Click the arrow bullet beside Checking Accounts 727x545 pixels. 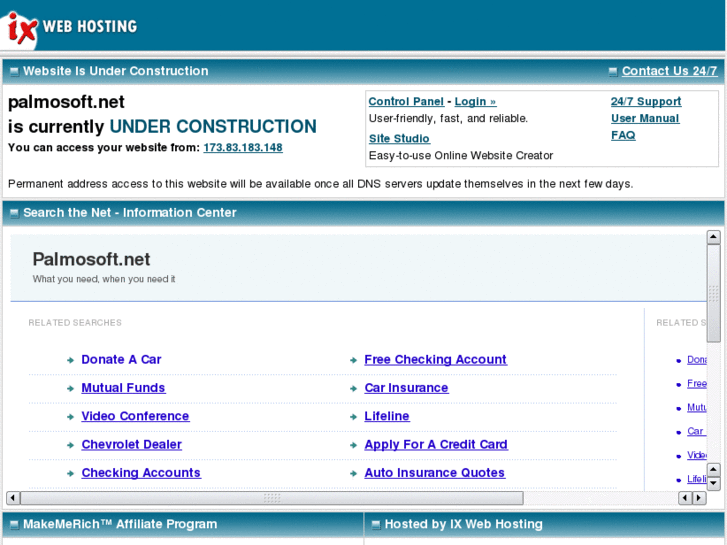(x=70, y=474)
